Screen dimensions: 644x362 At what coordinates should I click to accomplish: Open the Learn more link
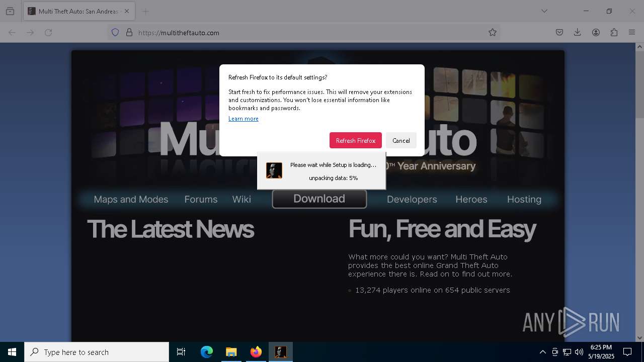[244, 119]
